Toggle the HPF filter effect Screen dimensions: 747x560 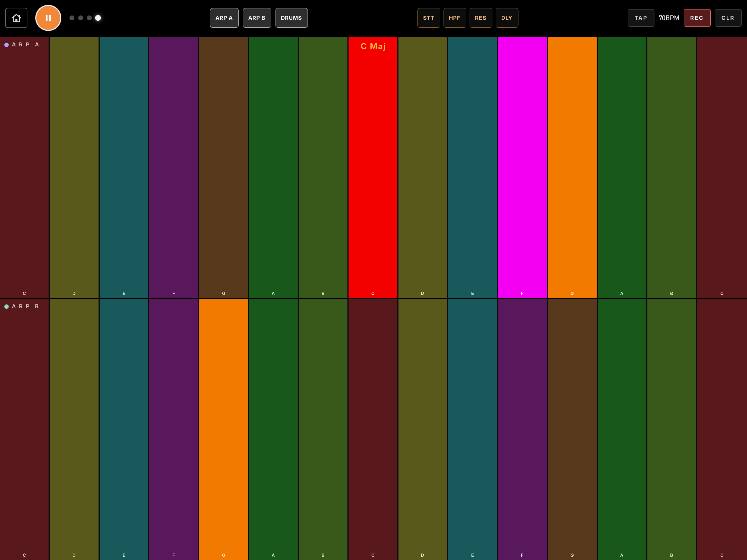pos(455,18)
